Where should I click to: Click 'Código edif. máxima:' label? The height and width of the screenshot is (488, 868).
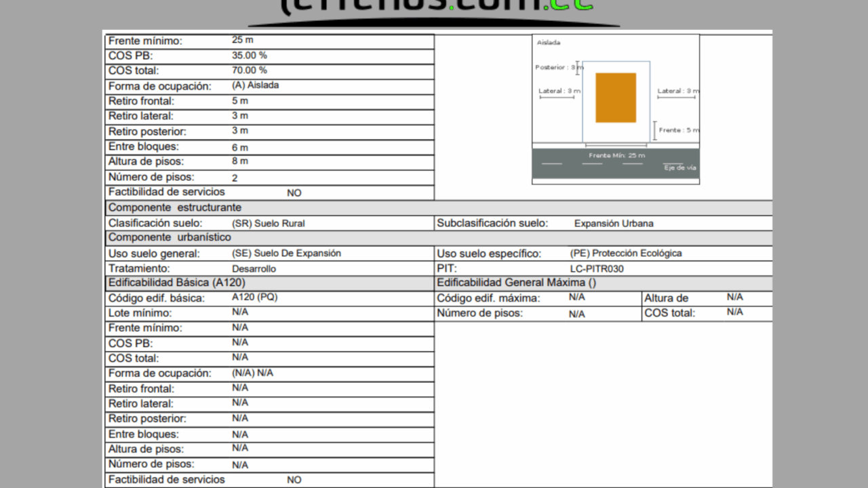(489, 298)
